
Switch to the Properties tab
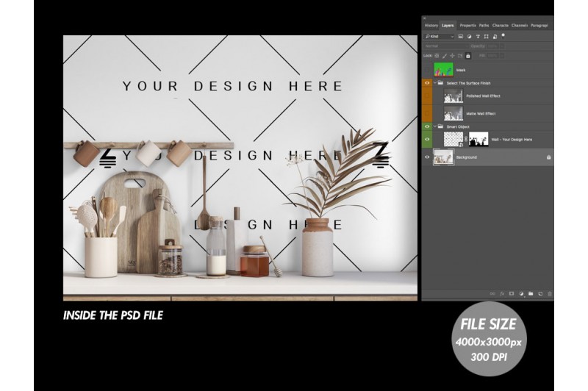pyautogui.click(x=467, y=26)
